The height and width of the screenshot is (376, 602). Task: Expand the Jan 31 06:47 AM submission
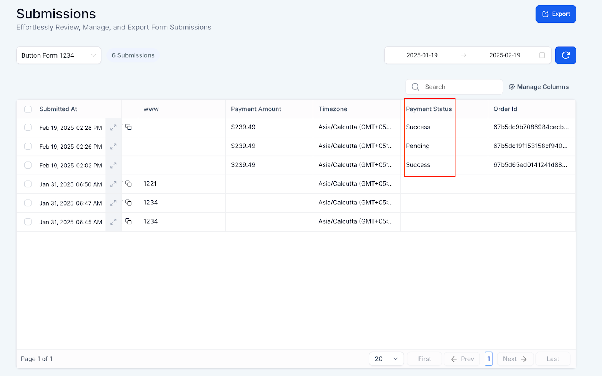point(113,203)
